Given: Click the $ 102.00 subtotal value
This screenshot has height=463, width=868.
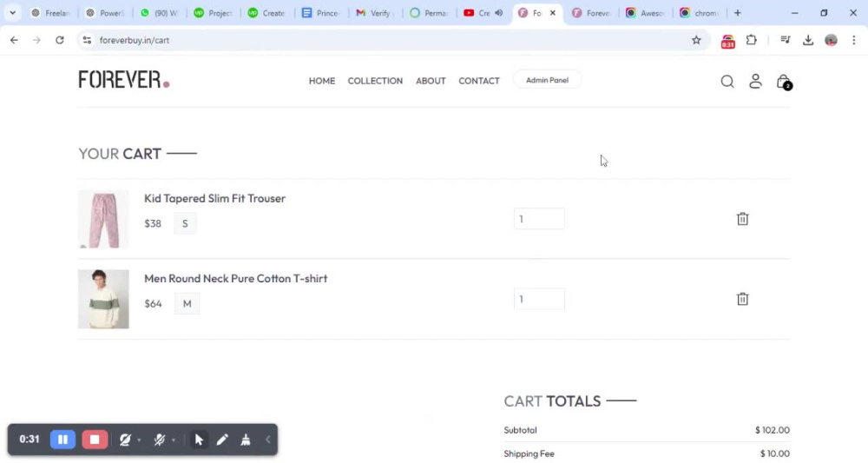Looking at the screenshot, I should coord(773,430).
